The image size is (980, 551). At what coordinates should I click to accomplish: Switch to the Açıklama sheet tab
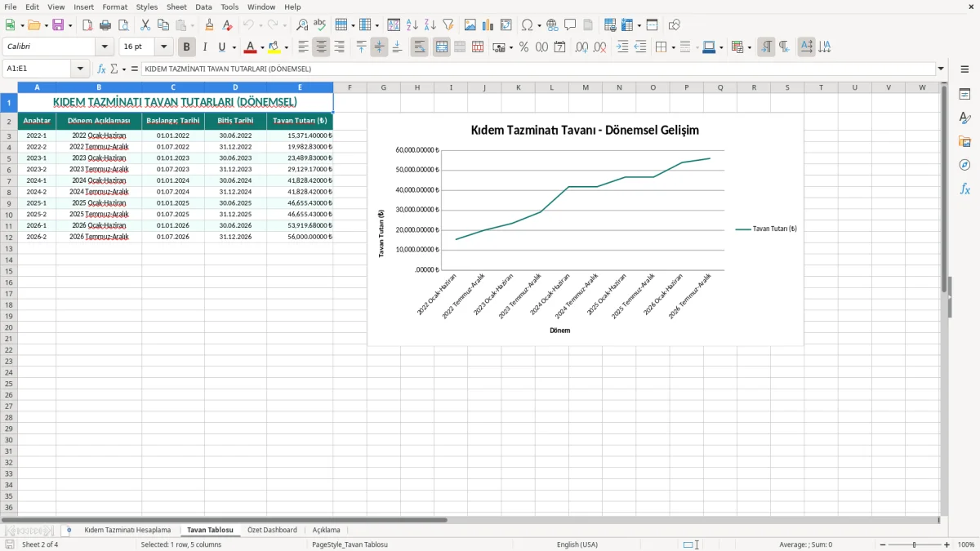[x=326, y=530]
